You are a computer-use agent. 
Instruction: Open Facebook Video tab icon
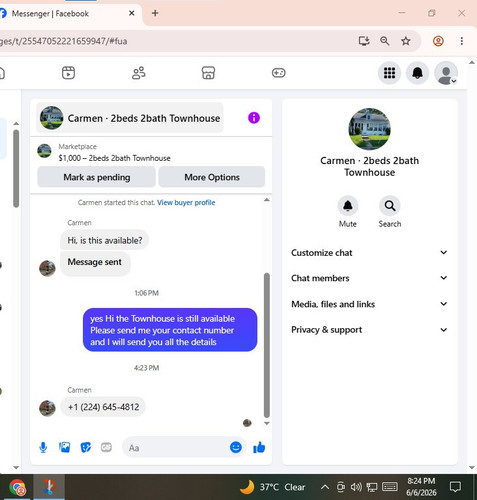pos(68,73)
